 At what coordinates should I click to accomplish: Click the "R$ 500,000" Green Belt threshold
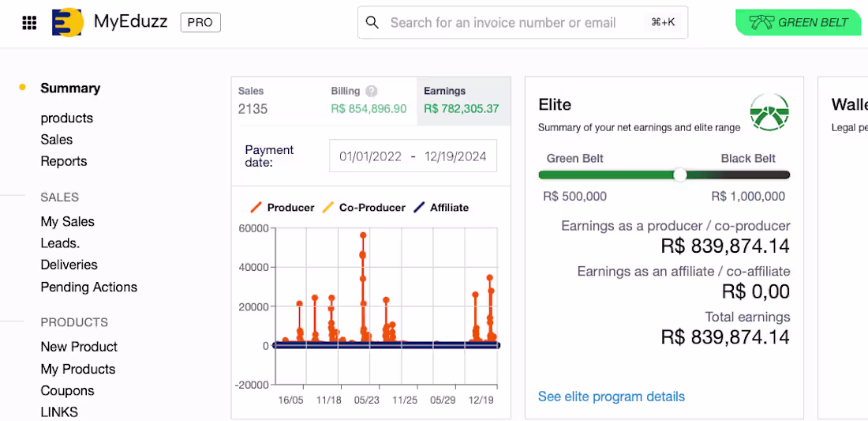tap(575, 196)
